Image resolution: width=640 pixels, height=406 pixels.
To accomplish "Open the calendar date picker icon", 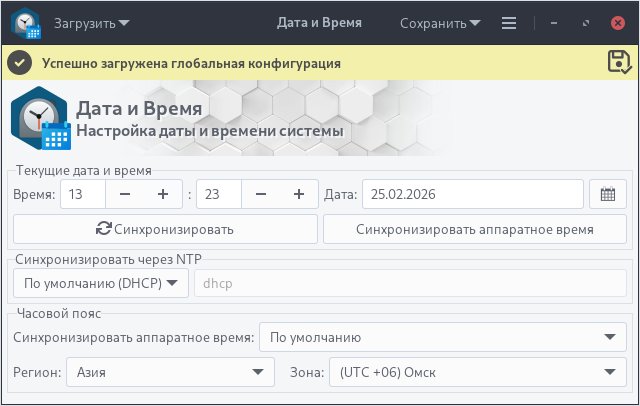I will click(608, 194).
